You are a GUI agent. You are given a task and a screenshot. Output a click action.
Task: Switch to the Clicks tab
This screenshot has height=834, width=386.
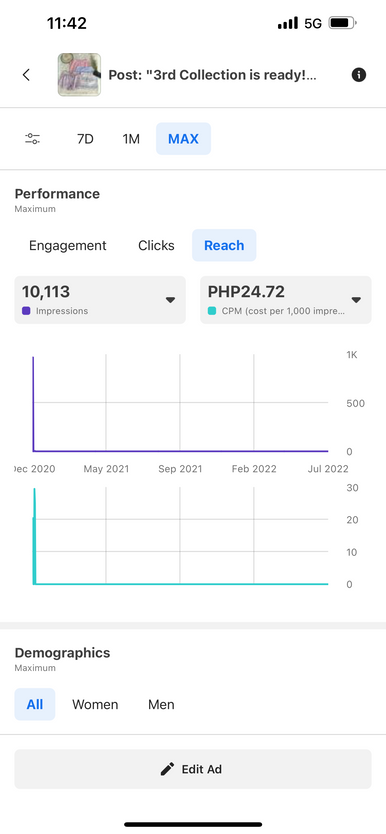point(156,245)
